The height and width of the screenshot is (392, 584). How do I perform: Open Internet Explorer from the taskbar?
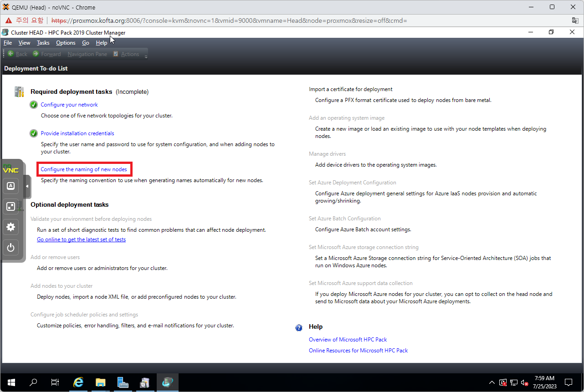(x=78, y=382)
